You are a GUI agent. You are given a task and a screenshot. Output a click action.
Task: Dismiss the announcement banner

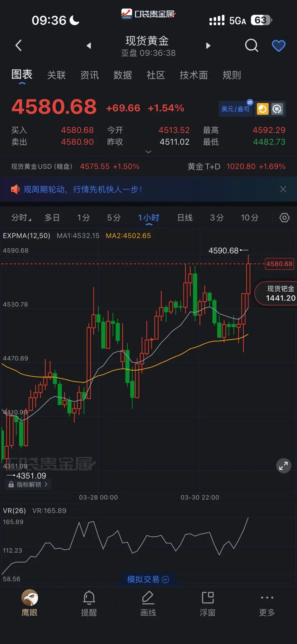coord(283,189)
